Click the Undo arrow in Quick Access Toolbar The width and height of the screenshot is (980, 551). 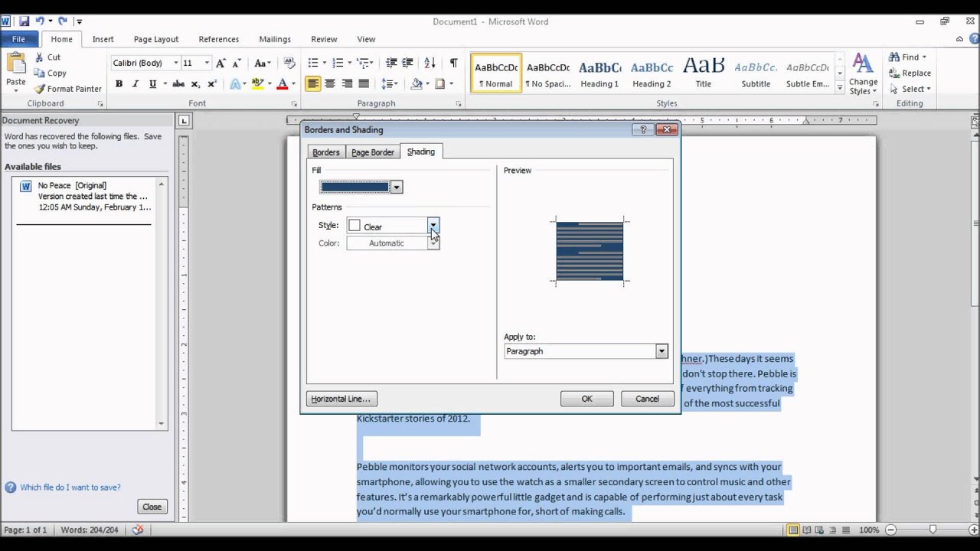coord(40,21)
